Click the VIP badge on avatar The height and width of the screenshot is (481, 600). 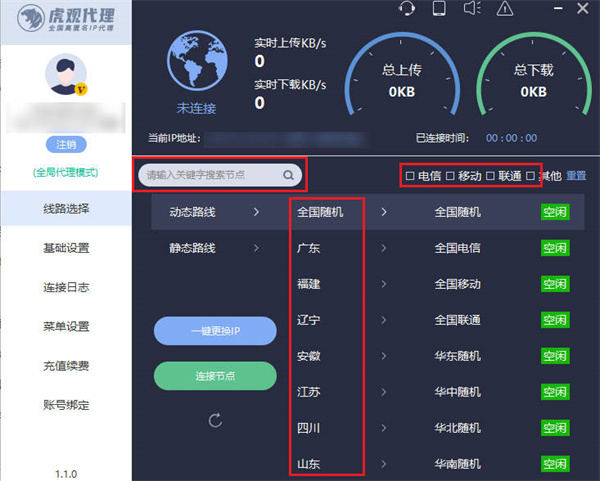point(81,90)
